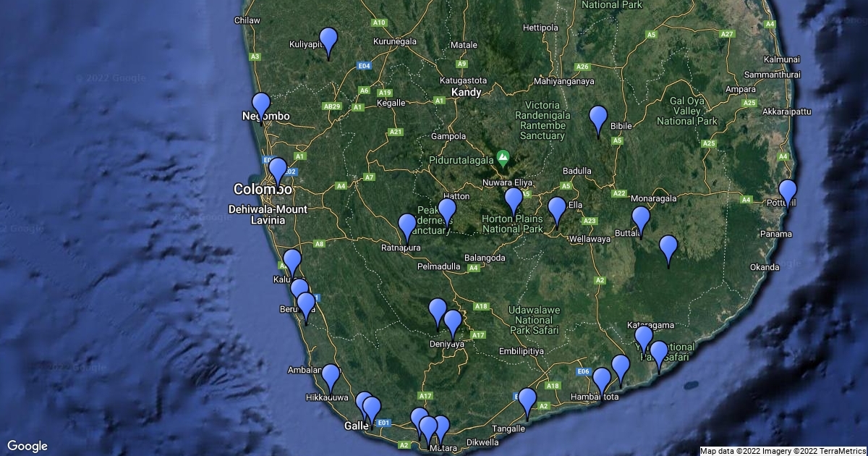The height and width of the screenshot is (456, 868).
Task: Open the marker at Pottuvil, east coast
Action: [x=788, y=193]
